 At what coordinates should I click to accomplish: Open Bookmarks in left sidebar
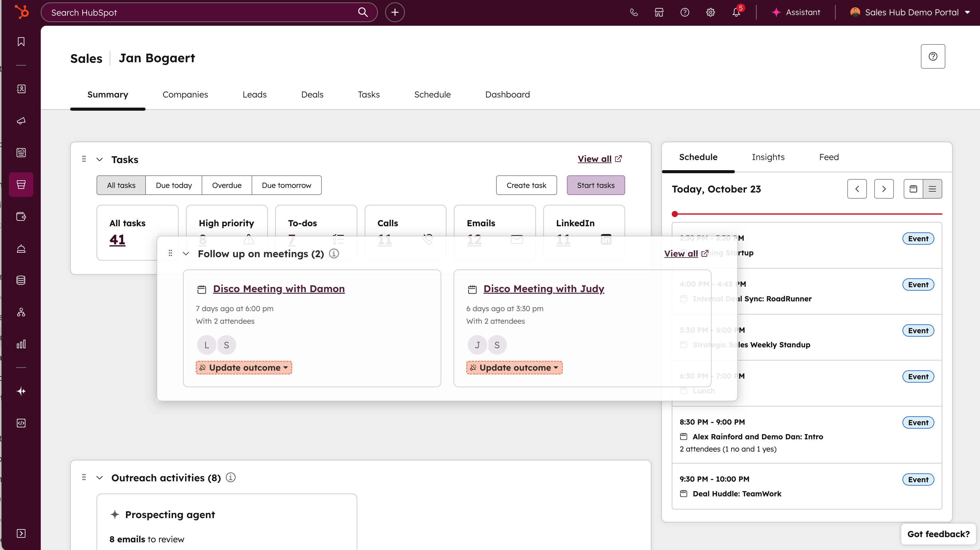point(21,41)
